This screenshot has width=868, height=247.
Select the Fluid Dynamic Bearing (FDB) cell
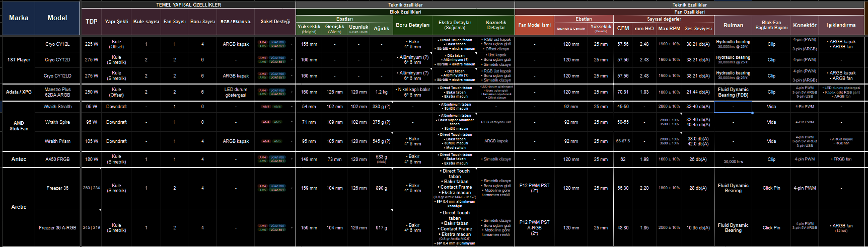[733, 92]
